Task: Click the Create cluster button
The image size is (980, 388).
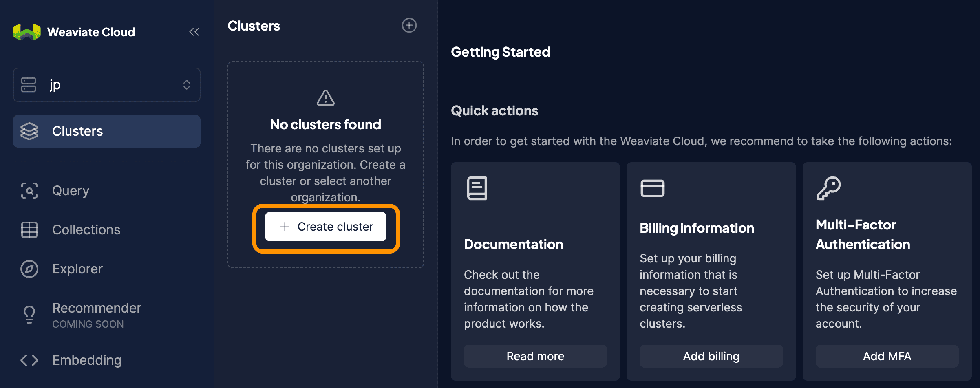Action: coord(326,227)
